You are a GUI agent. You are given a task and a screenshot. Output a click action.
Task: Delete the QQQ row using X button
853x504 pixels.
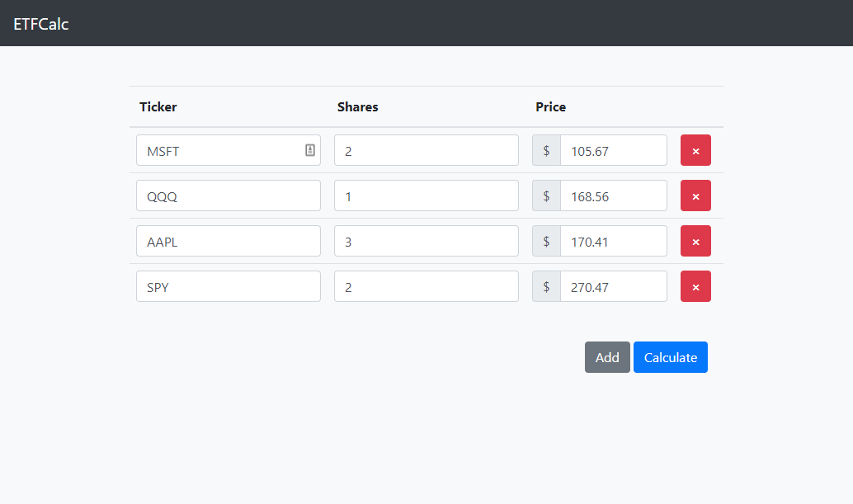click(x=695, y=195)
